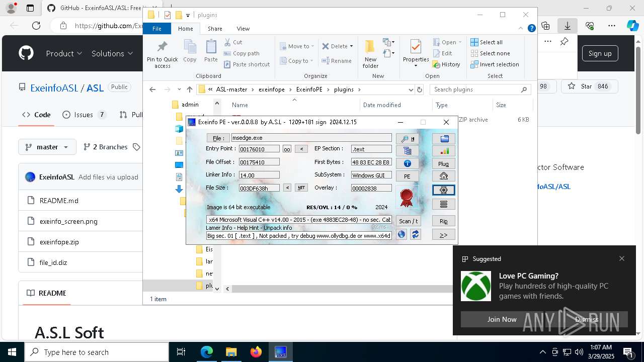The height and width of the screenshot is (362, 644).
Task: Sort by Date modified column header
Action: [382, 105]
